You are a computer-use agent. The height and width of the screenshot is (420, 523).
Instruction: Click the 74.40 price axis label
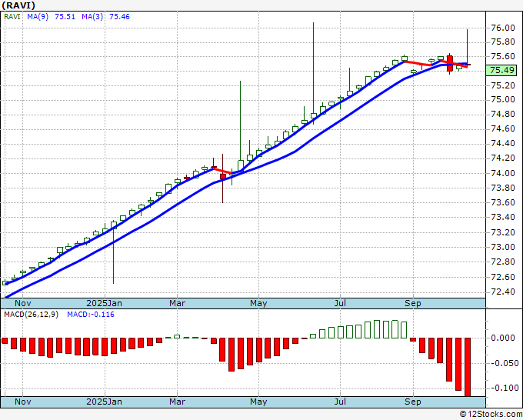click(x=503, y=143)
